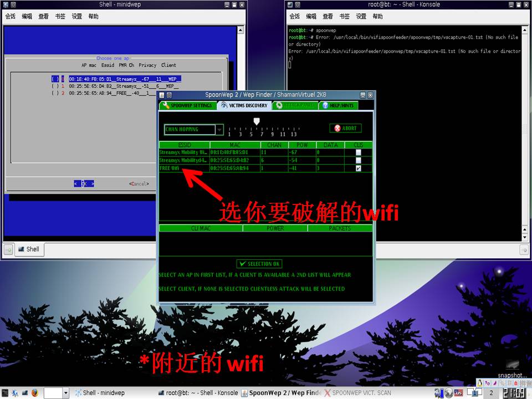Click the SELECTION OK button
This screenshot has height=399, width=532.
pos(259,264)
